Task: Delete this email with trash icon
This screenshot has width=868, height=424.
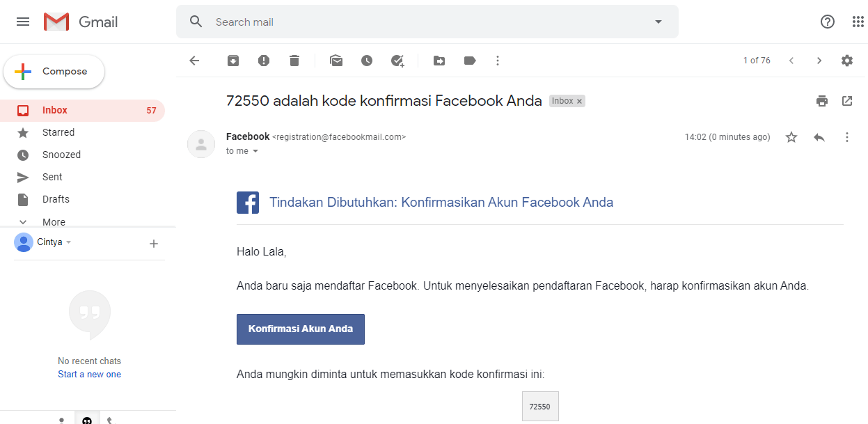Action: 294,61
